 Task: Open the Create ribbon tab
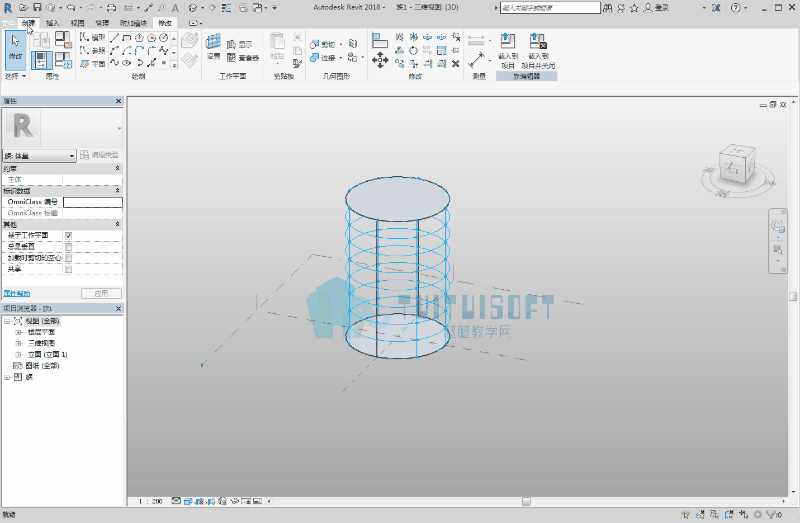pyautogui.click(x=29, y=23)
